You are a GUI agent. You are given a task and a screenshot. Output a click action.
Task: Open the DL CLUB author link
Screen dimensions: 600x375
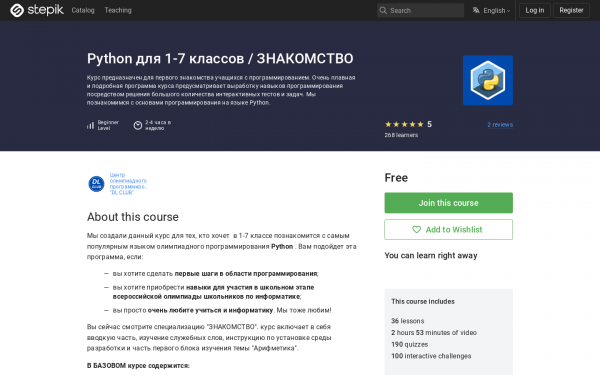tap(128, 184)
